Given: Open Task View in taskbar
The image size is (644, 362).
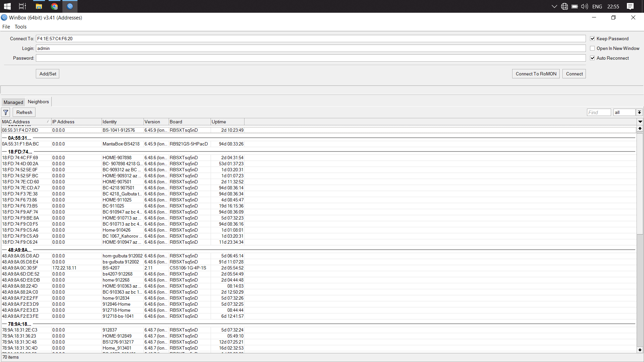Looking at the screenshot, I should coord(22,6).
